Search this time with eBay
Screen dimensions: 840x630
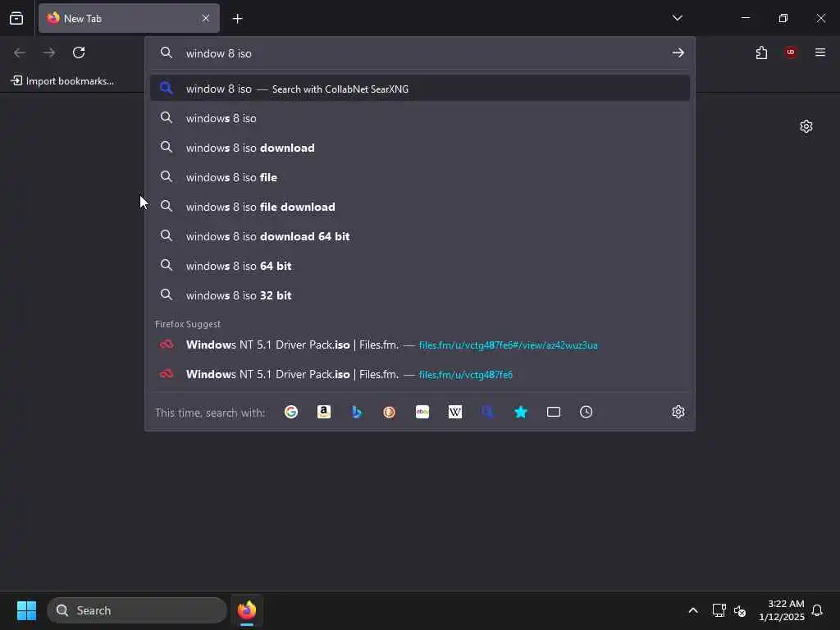pos(422,412)
